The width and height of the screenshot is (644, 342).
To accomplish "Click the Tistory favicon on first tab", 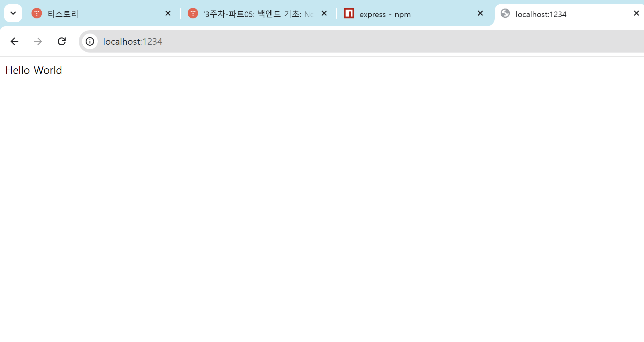I will tap(37, 13).
